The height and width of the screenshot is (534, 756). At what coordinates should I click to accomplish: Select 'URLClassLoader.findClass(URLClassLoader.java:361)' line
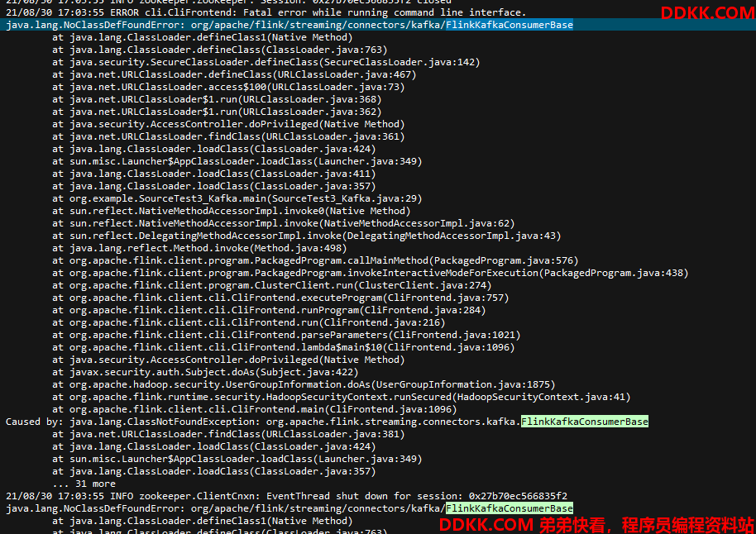pyautogui.click(x=228, y=137)
